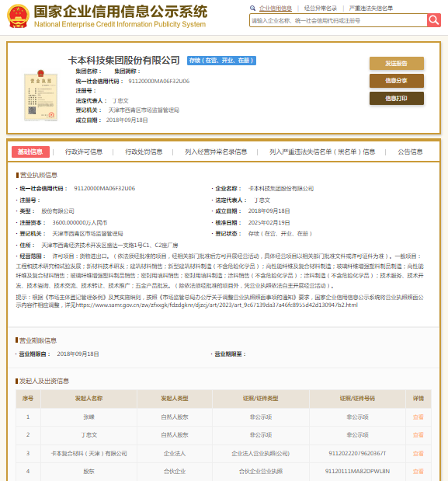Select the 企业信用信息 search category
The width and height of the screenshot is (448, 481).
click(x=276, y=9)
